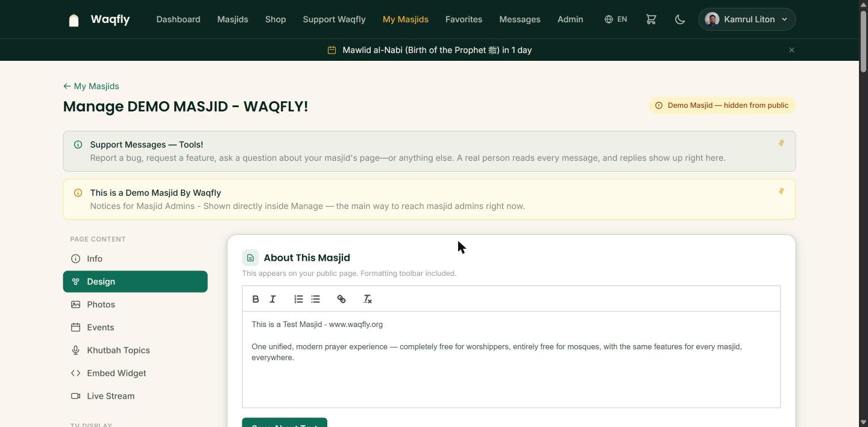Dismiss the Mawlid al-Nabi announcement banner
This screenshot has height=427, width=868.
(791, 50)
